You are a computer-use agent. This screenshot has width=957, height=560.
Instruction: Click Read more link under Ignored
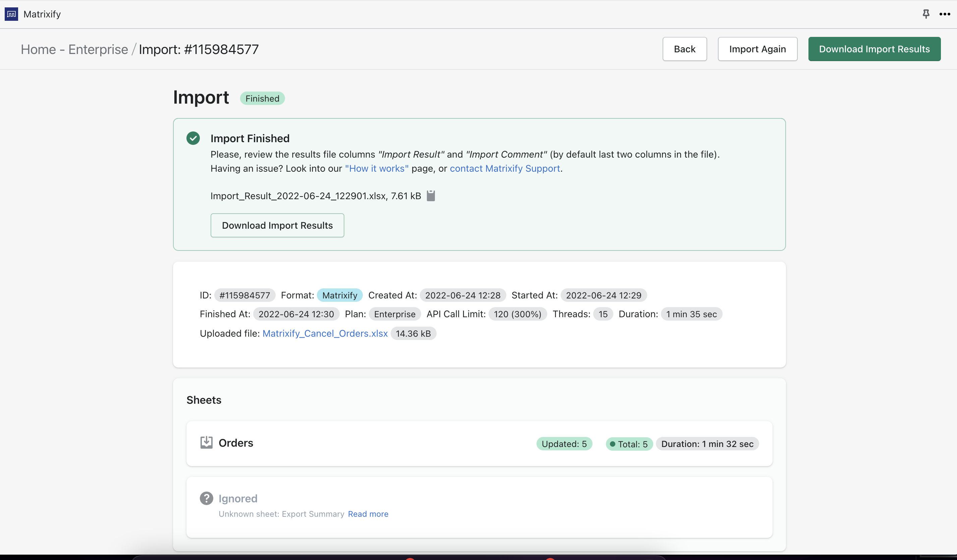[368, 514]
